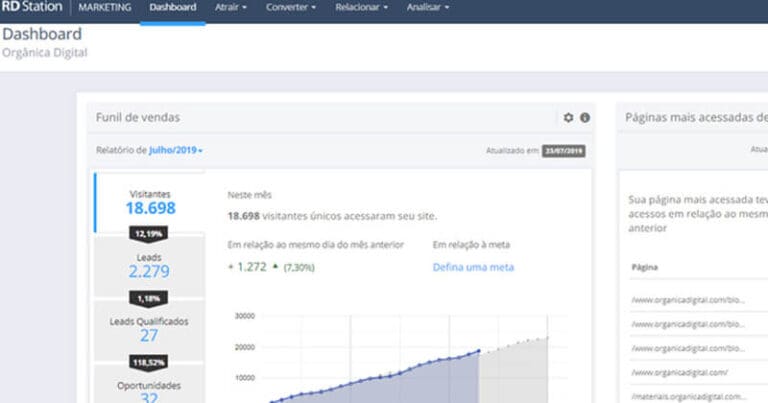The height and width of the screenshot is (403, 768).
Task: Click the RD Station logo
Action: (x=33, y=7)
